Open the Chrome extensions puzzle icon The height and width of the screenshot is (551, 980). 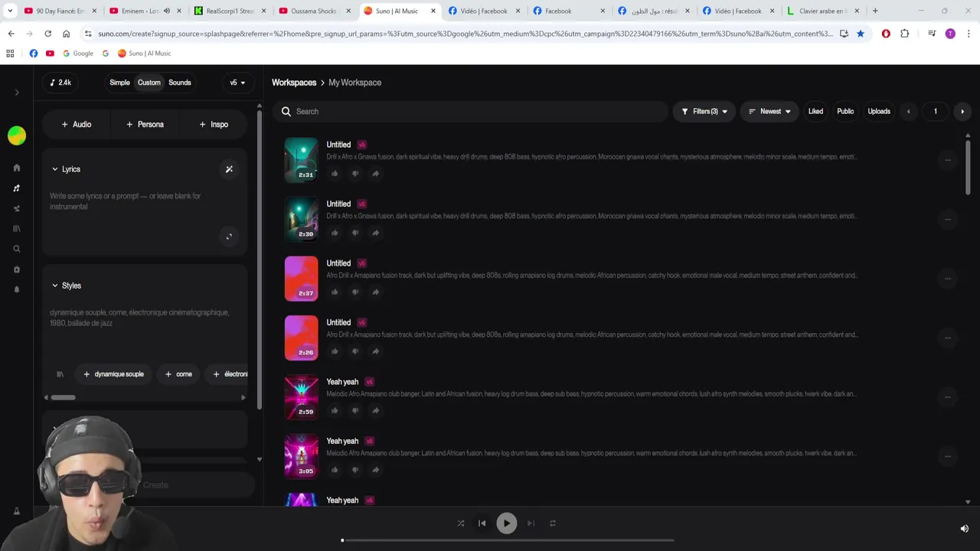click(x=905, y=34)
